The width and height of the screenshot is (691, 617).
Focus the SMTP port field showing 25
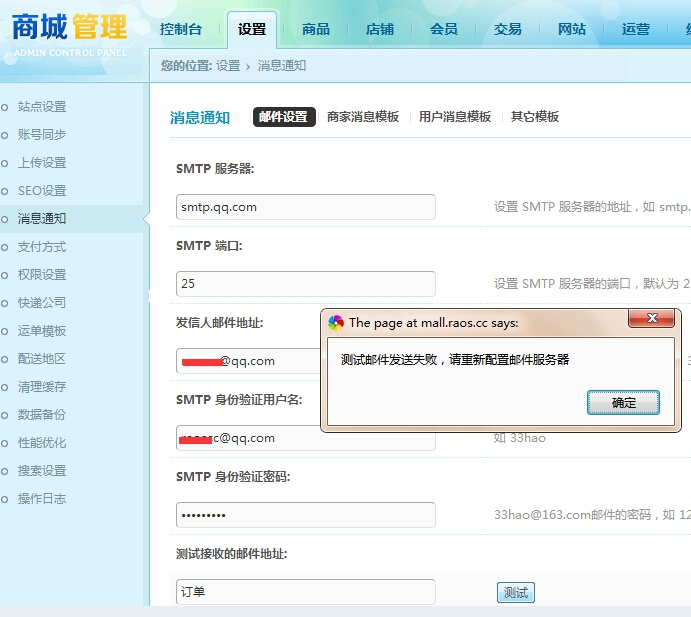pos(305,283)
